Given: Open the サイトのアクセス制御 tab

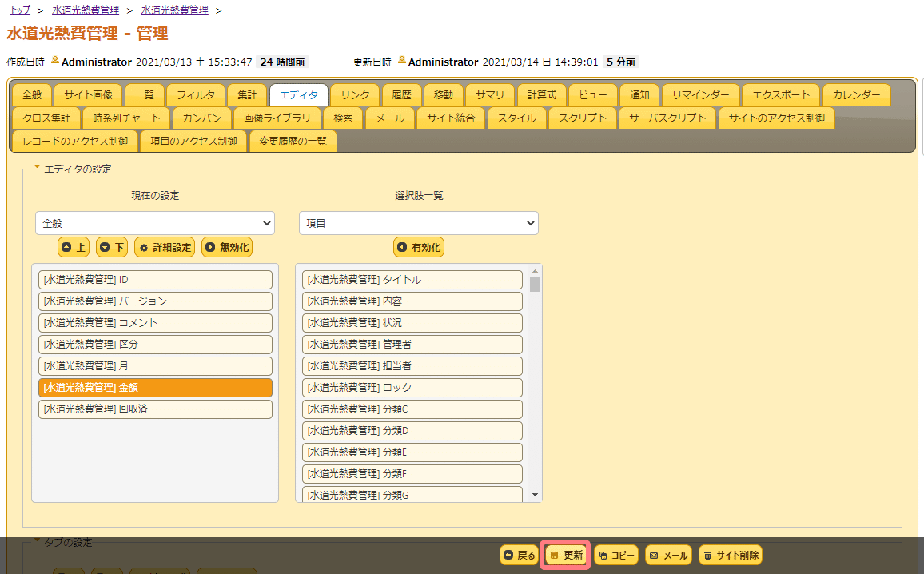Looking at the screenshot, I should tap(777, 118).
